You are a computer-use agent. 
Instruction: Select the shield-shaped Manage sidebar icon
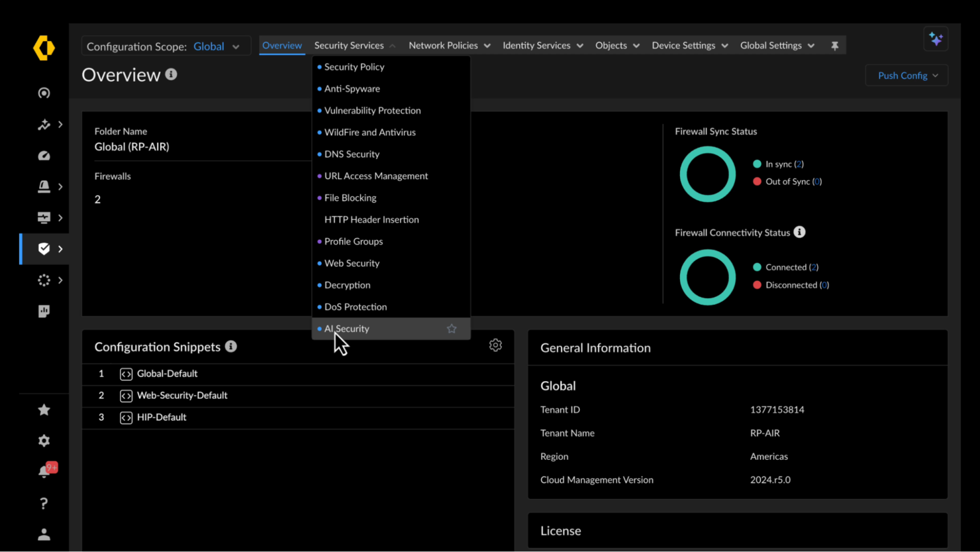click(44, 248)
